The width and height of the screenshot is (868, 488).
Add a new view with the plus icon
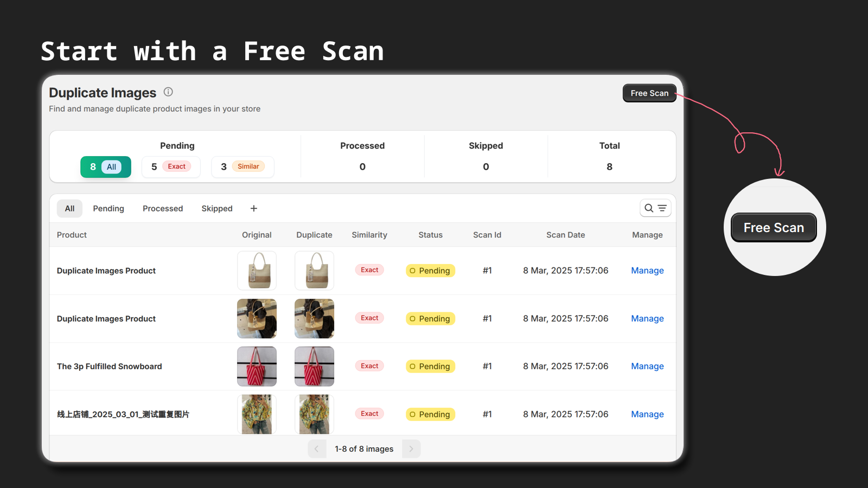[x=253, y=208]
